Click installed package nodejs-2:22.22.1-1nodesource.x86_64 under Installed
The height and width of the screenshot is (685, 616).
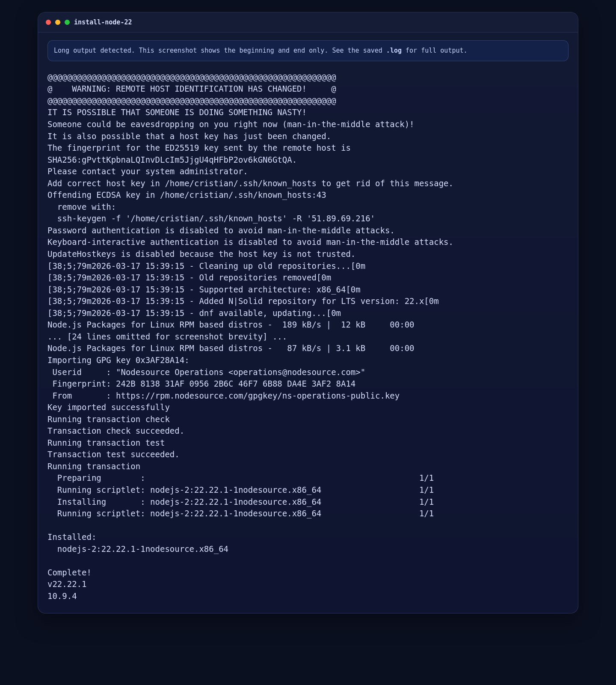(143, 549)
